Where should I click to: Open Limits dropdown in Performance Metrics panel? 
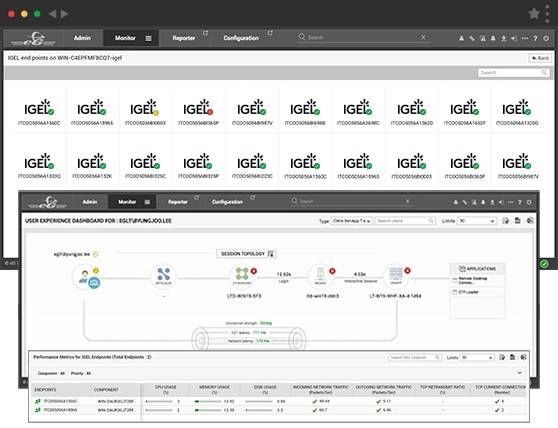pos(477,357)
